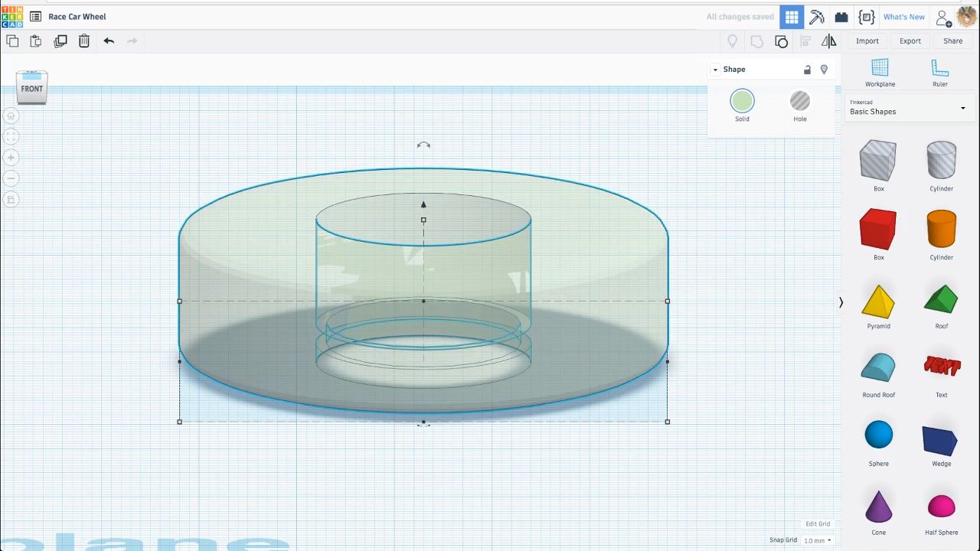980x551 pixels.
Task: Click the Home view icon
Action: click(11, 116)
